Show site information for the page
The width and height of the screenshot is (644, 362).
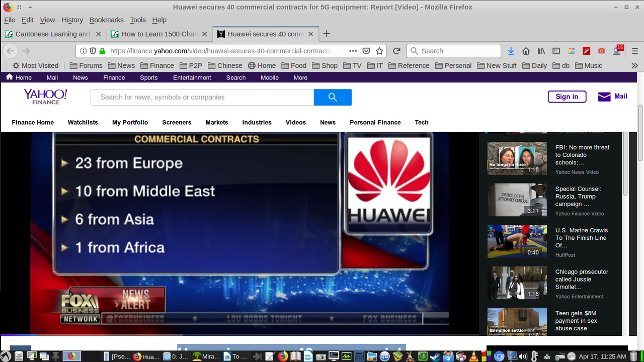(x=84, y=51)
